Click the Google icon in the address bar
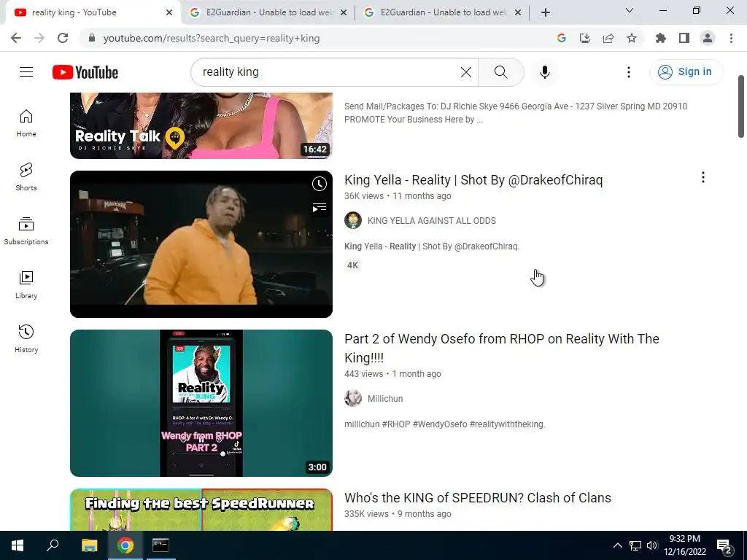Screen dimensions: 747x560 tap(562, 38)
